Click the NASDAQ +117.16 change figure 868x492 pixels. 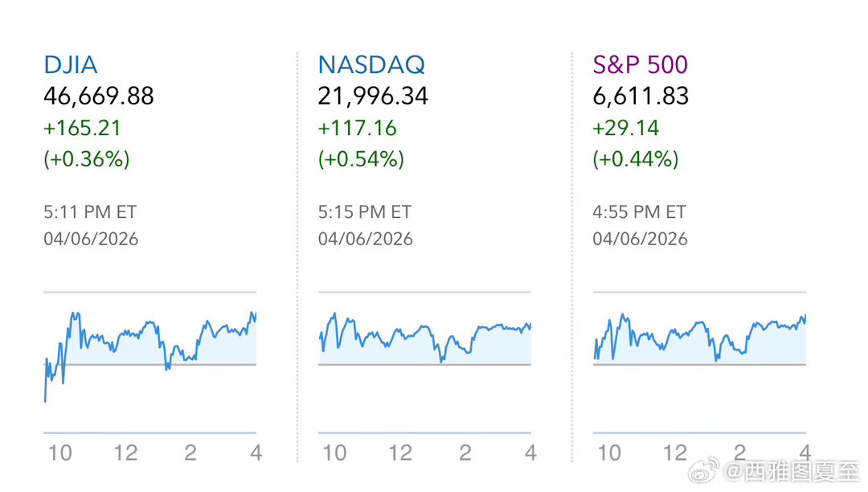tap(357, 128)
